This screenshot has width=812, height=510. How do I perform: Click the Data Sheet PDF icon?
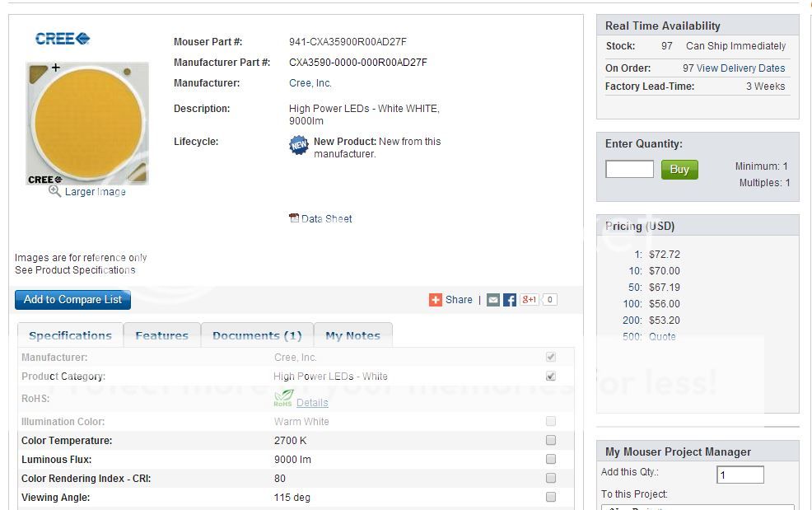(294, 218)
